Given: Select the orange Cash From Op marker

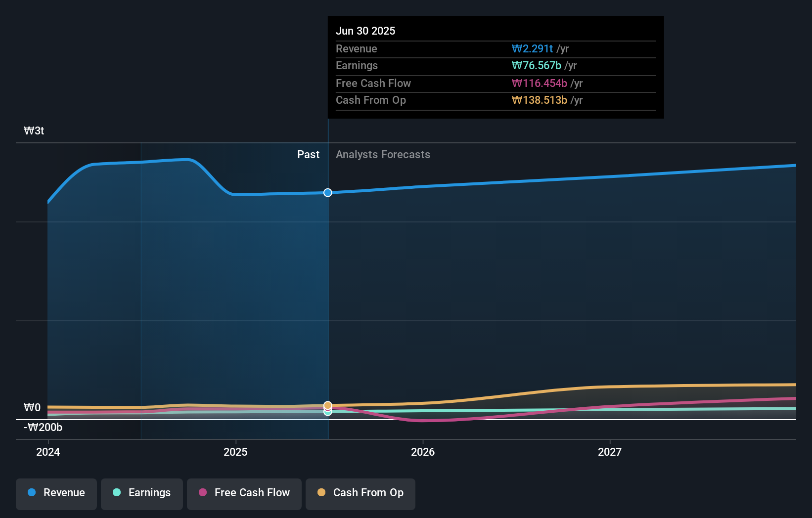Looking at the screenshot, I should (x=327, y=405).
